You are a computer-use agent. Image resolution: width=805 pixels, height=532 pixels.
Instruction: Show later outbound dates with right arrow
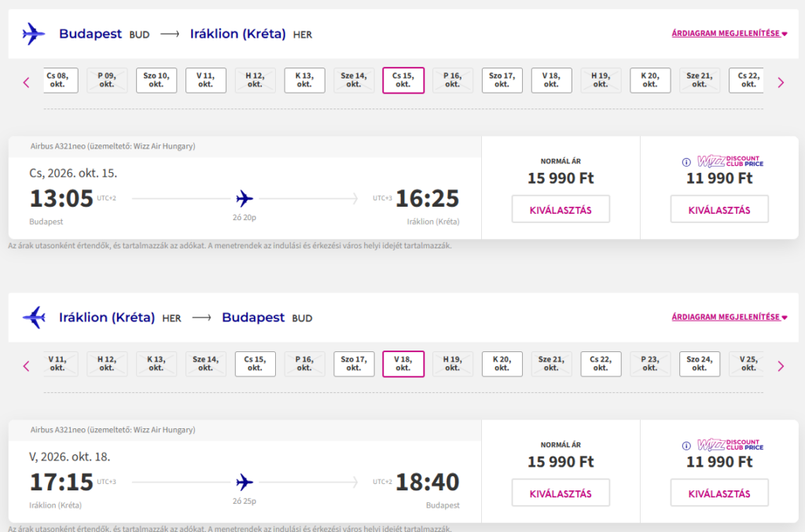(x=781, y=82)
